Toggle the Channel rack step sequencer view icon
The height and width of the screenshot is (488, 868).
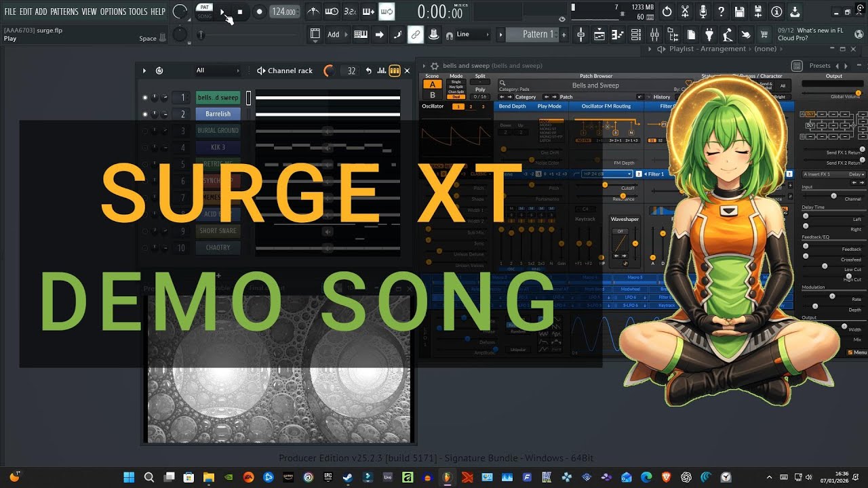coord(394,70)
